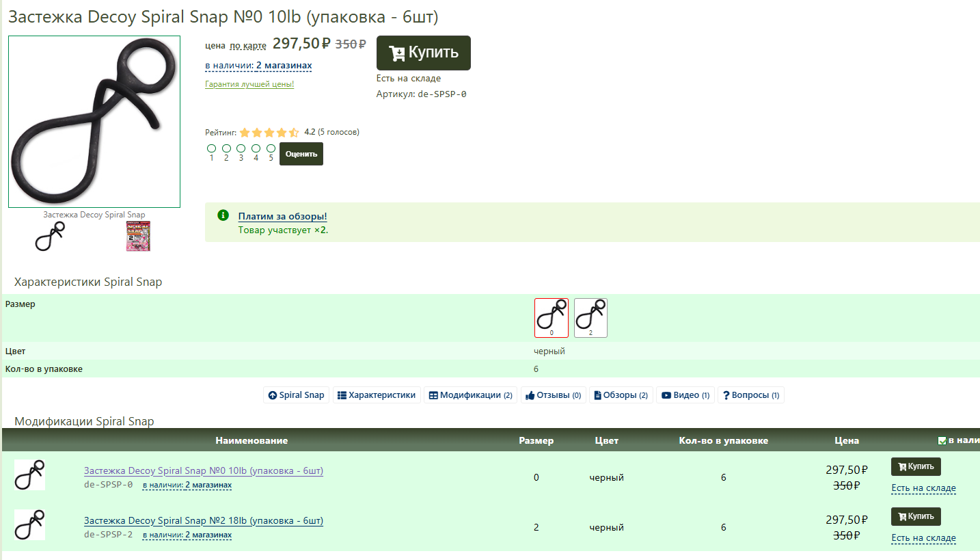Select rating radio button 3
The image size is (980, 560).
tap(241, 148)
